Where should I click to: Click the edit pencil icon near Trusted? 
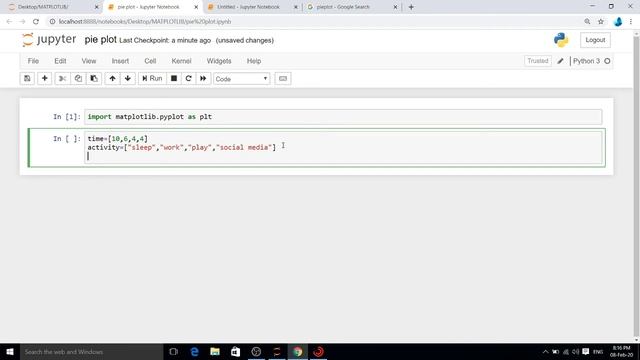(560, 61)
